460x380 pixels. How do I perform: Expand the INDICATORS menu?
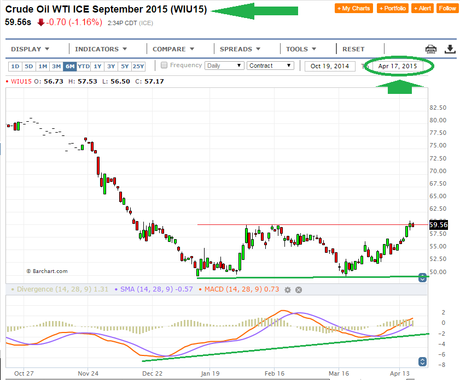coord(101,49)
